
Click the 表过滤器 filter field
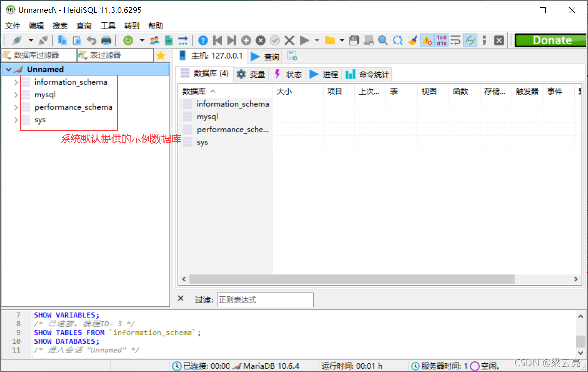pyautogui.click(x=116, y=55)
